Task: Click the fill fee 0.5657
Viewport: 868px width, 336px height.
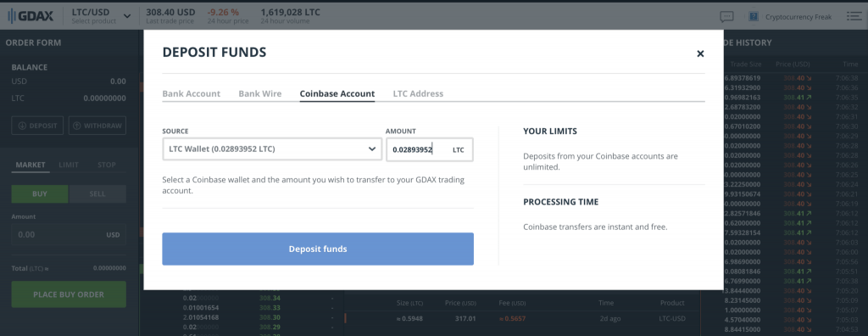Action: [512, 319]
